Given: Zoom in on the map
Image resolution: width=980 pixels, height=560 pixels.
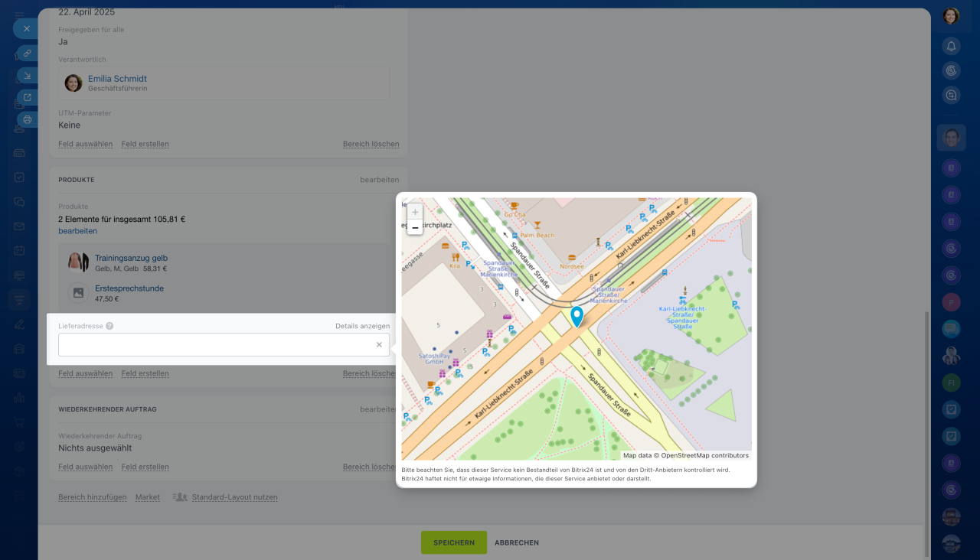Looking at the screenshot, I should coord(415,212).
